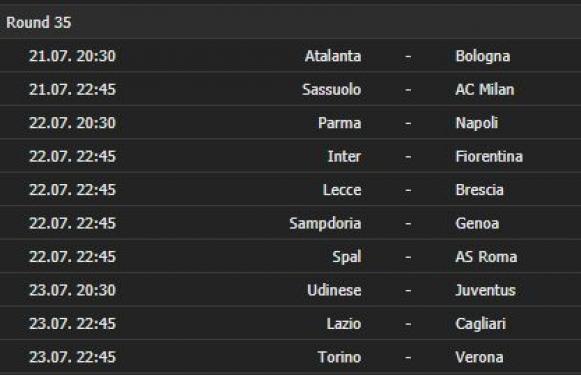Screen dimensions: 581x375
Task: Select the Inter team name
Action: [344, 156]
